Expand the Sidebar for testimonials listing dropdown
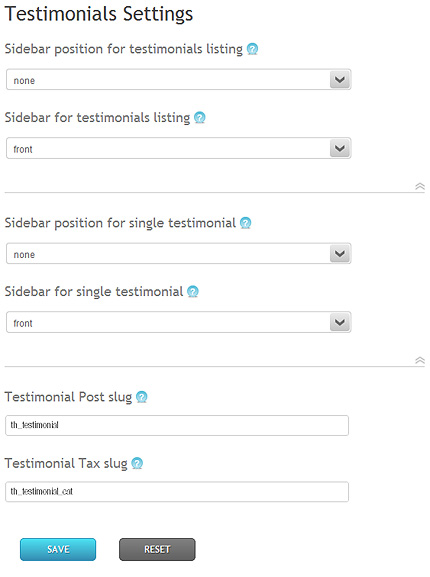Screen dimensions: 430x577 coord(179,148)
